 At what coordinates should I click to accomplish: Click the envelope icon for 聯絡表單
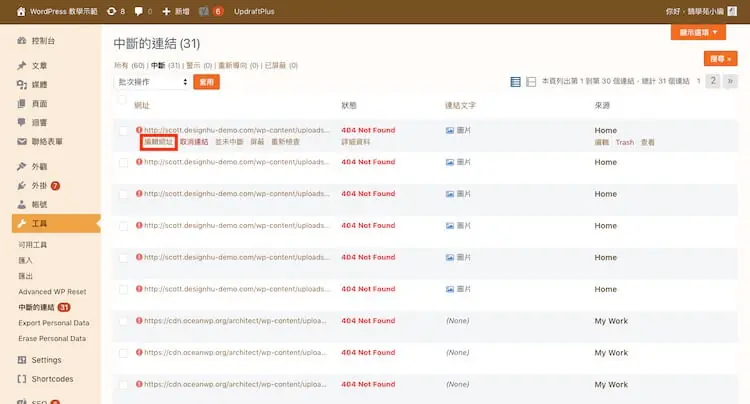coord(22,142)
